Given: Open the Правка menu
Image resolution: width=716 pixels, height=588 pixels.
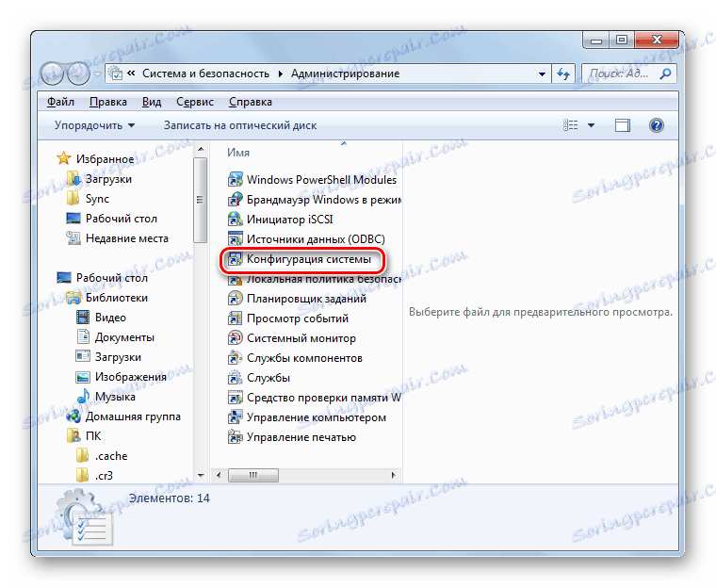Looking at the screenshot, I should point(108,102).
